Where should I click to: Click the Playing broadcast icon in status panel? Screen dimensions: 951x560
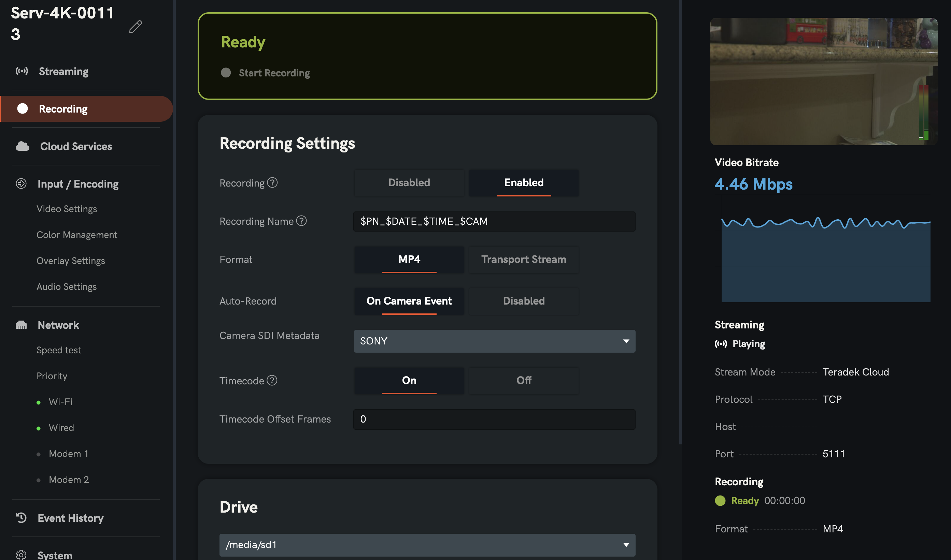721,344
